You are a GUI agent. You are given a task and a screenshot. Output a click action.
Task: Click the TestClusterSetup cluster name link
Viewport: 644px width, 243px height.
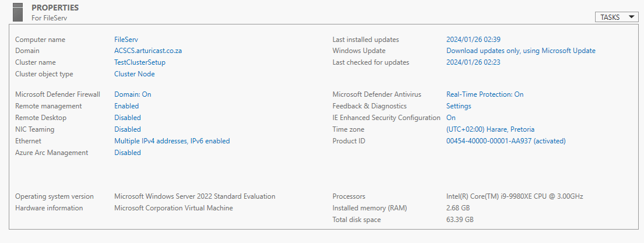140,62
